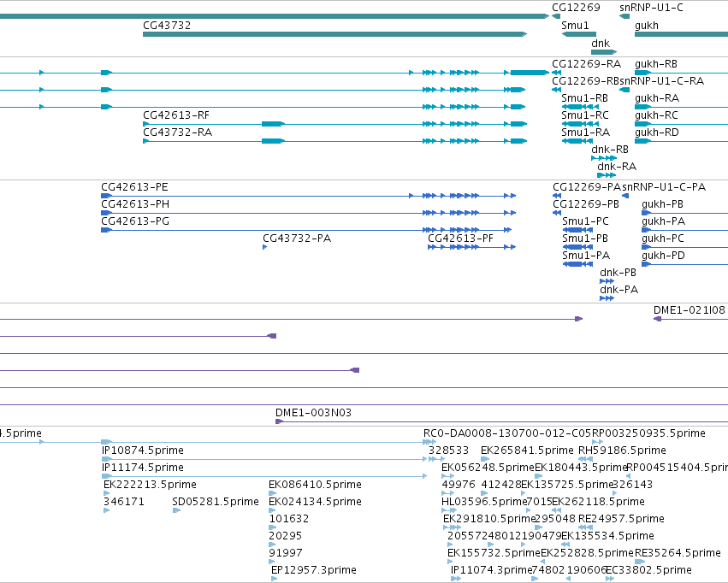This screenshot has height=583, width=728.
Task: Click the dnk-PB protein label
Action: 618,273
